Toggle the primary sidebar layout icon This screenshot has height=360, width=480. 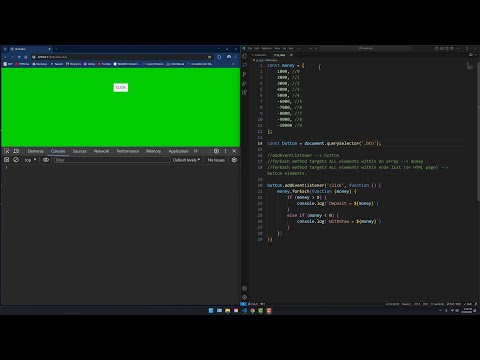437,48
